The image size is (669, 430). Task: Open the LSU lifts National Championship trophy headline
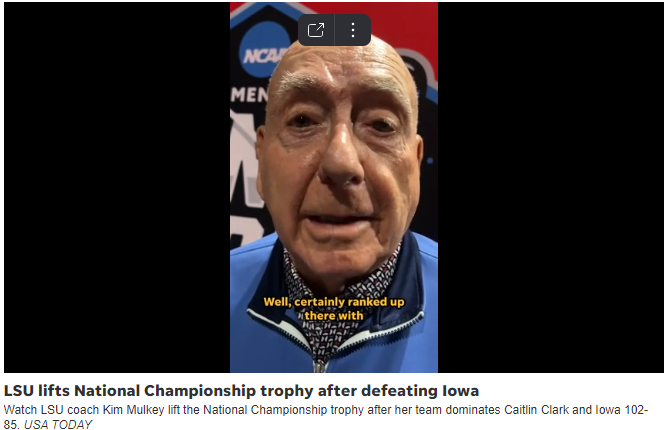click(241, 391)
